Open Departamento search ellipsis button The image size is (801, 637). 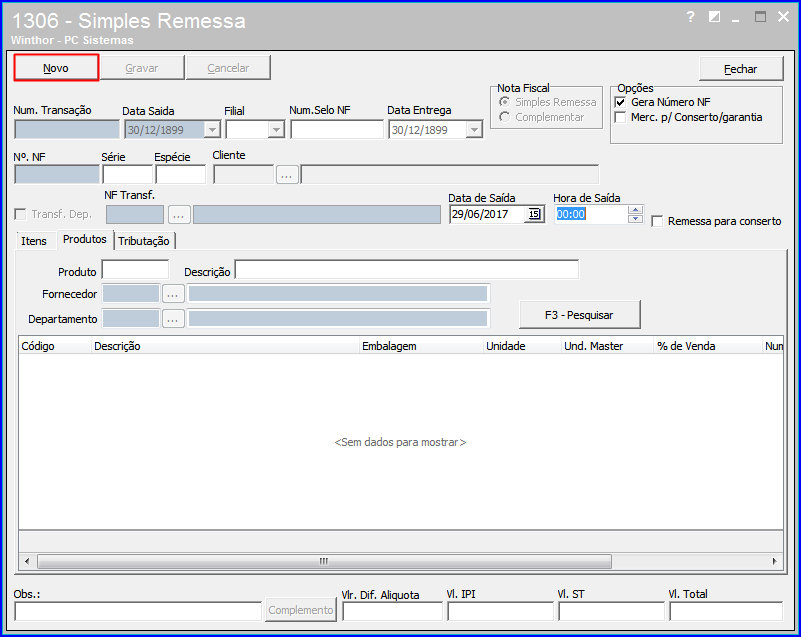pos(173,319)
